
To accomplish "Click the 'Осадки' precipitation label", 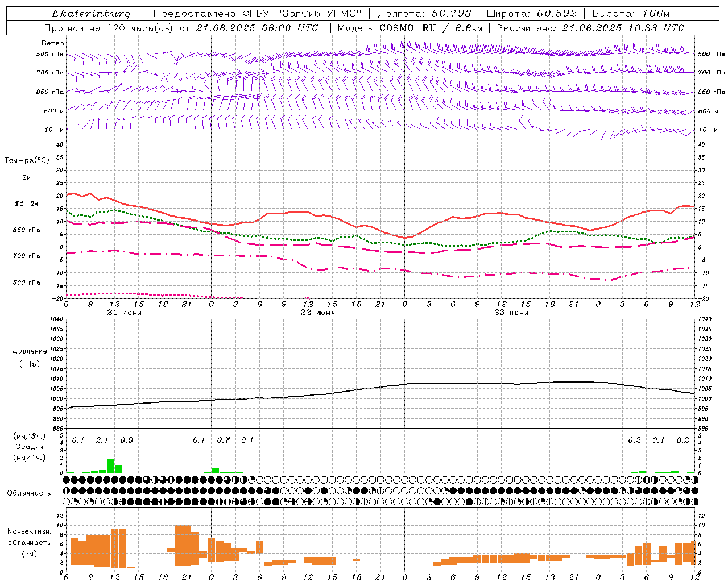I will [x=30, y=447].
